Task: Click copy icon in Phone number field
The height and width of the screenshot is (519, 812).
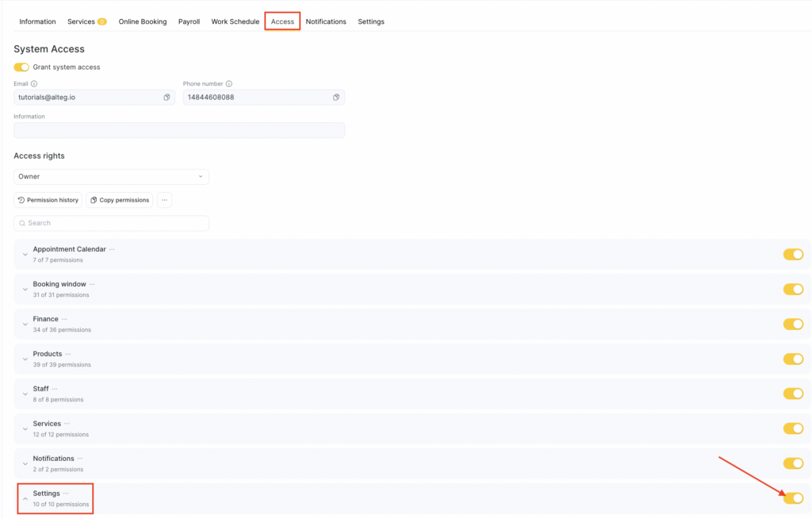Action: 336,98
